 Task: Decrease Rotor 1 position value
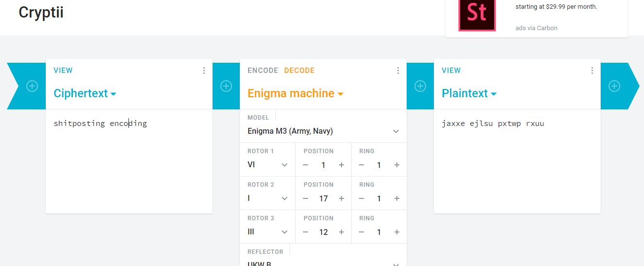click(x=305, y=165)
